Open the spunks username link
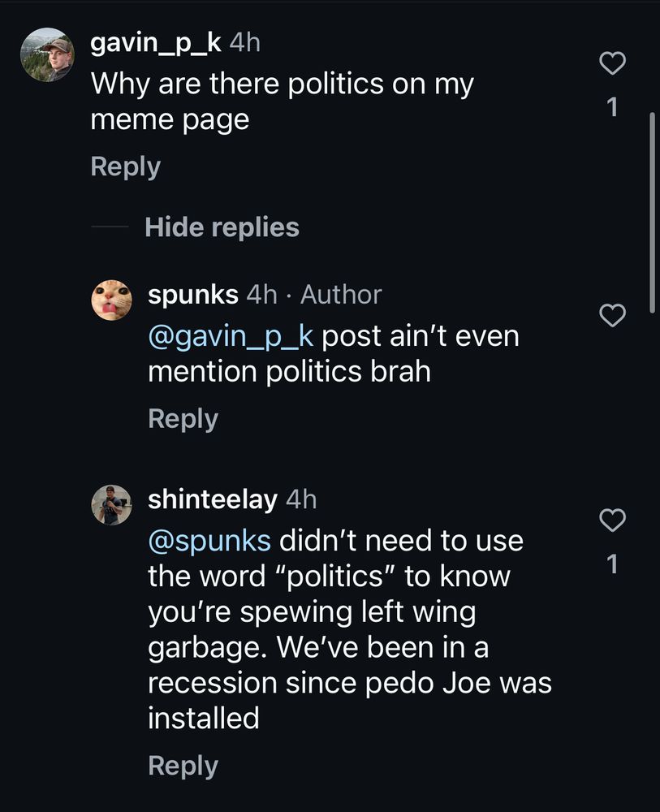 [193, 295]
